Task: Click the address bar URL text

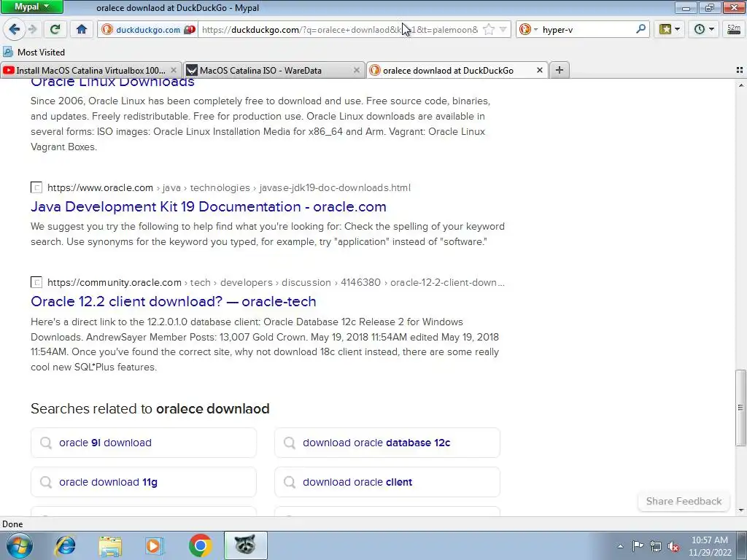Action: 340,29
